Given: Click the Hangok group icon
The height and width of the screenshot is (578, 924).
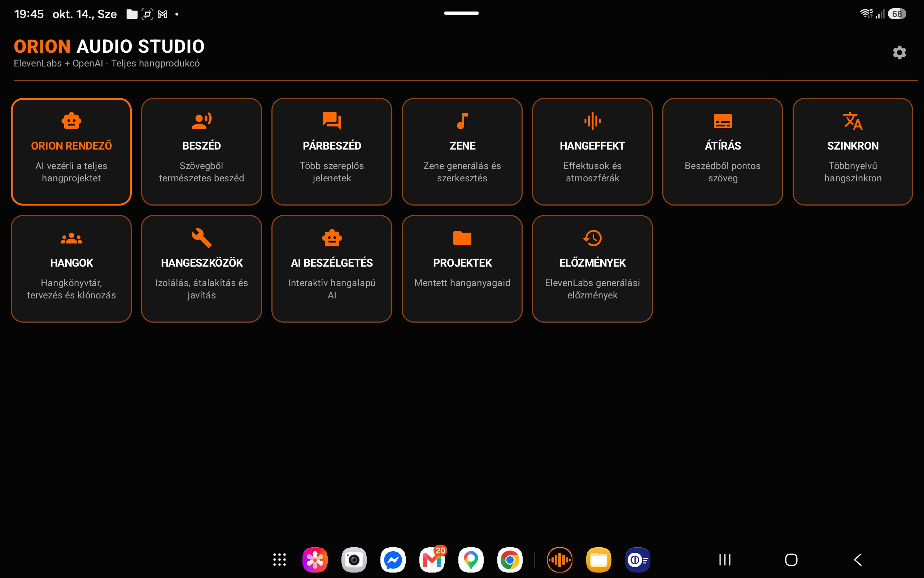Looking at the screenshot, I should tap(71, 238).
